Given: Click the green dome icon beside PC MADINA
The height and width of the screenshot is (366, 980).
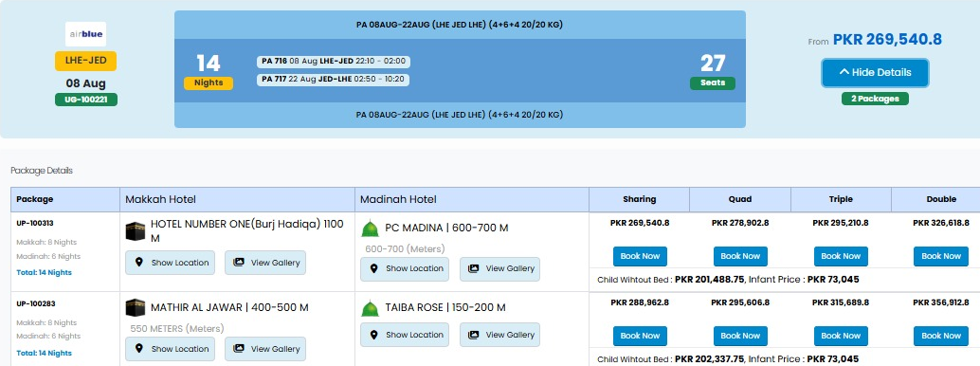Looking at the screenshot, I should (x=371, y=229).
